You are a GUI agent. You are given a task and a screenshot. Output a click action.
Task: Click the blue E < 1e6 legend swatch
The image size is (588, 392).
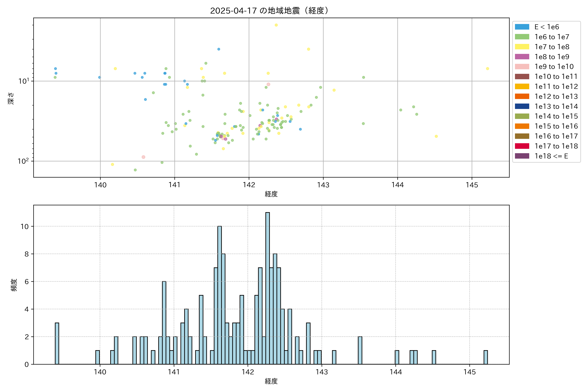point(522,27)
